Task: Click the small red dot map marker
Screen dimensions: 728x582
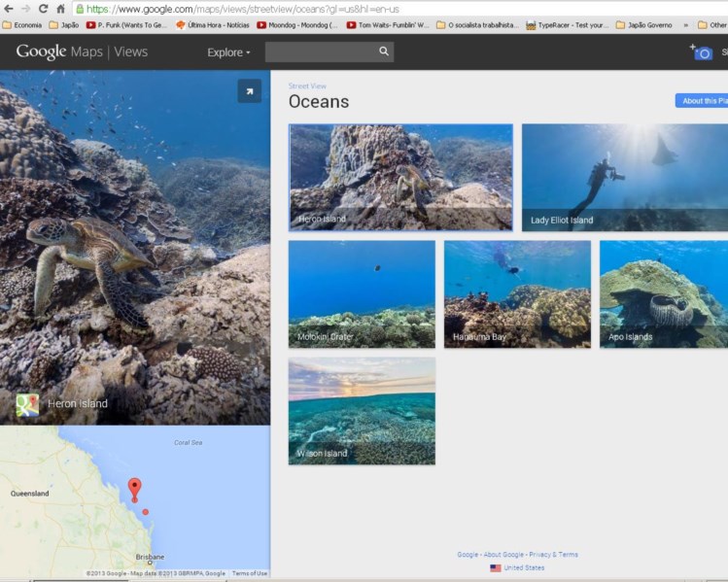Action: [x=146, y=512]
